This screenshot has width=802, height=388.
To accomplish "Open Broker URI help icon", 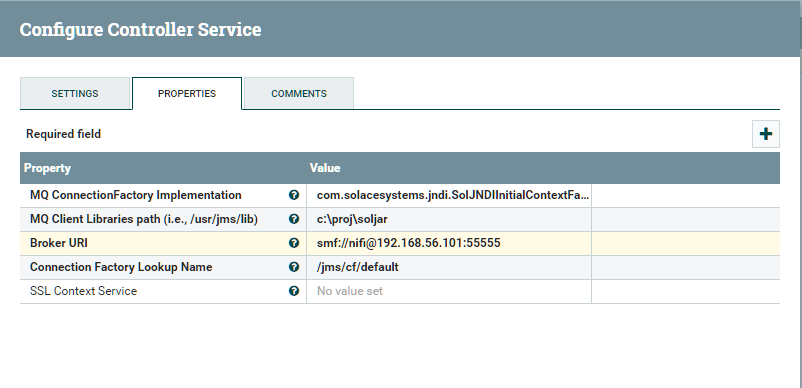I will [x=294, y=243].
